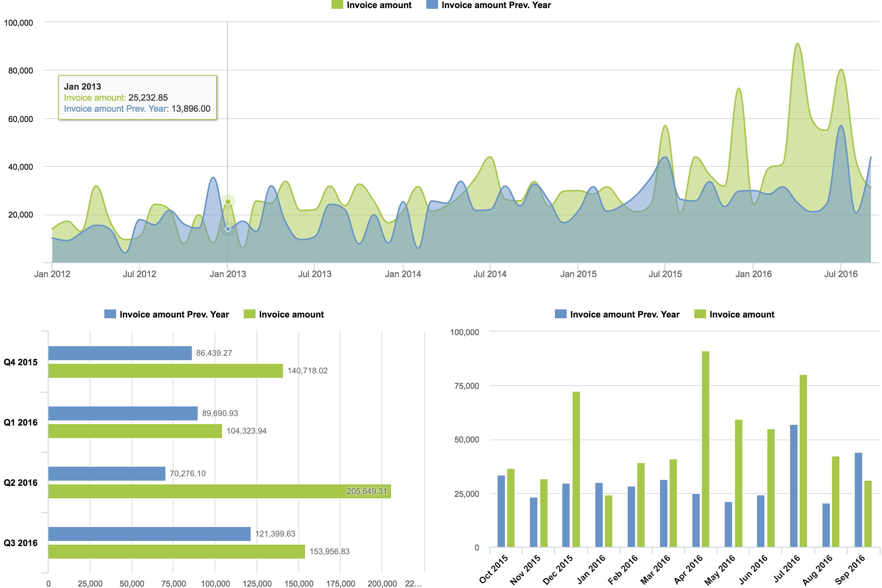882x588 pixels.
Task: Click the Q2 2016 category axis label
Action: 21,483
